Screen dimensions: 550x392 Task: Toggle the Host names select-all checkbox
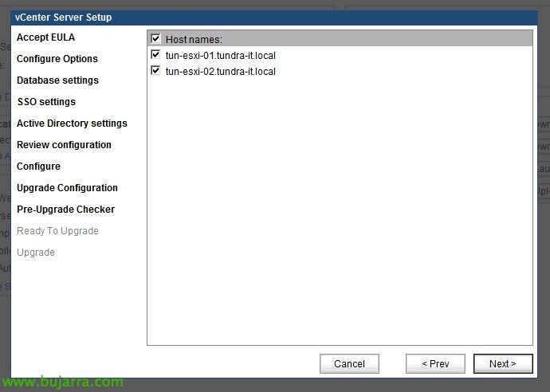155,38
